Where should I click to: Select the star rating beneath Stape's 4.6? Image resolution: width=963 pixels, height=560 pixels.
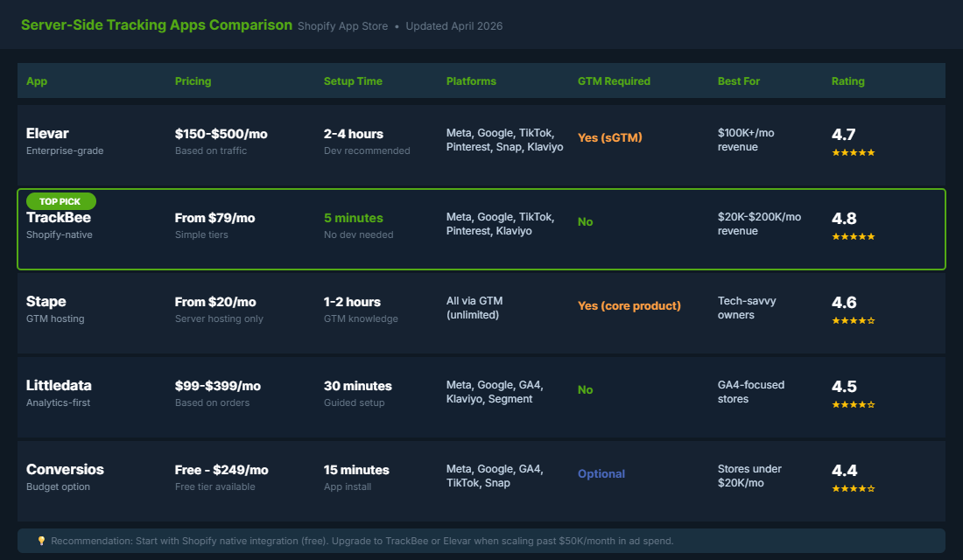click(854, 320)
